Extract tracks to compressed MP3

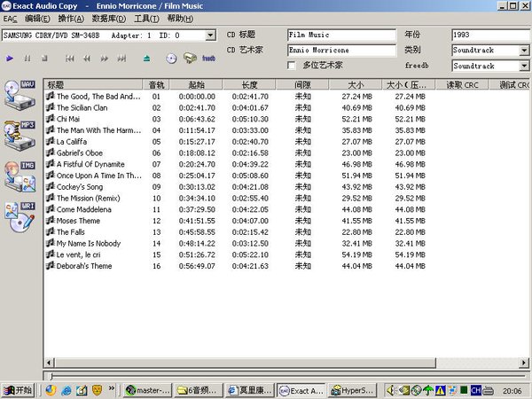click(20, 136)
